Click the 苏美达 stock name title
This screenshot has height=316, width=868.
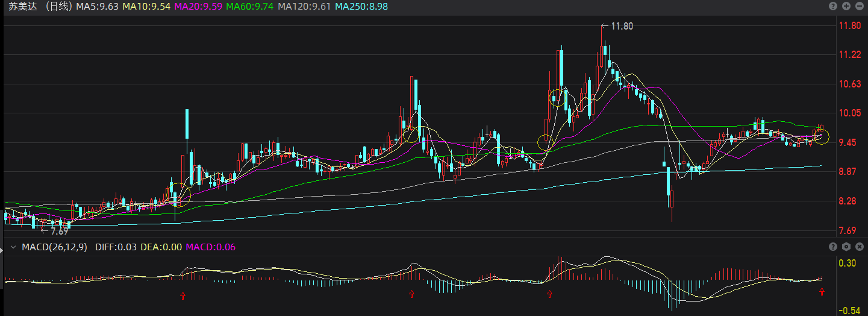pos(22,7)
